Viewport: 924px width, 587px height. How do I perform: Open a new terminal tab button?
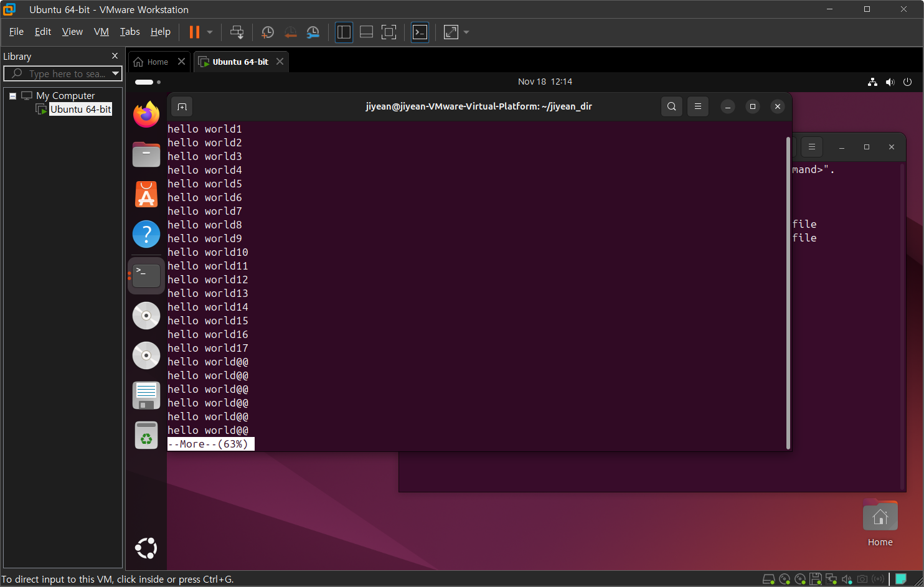pos(182,106)
